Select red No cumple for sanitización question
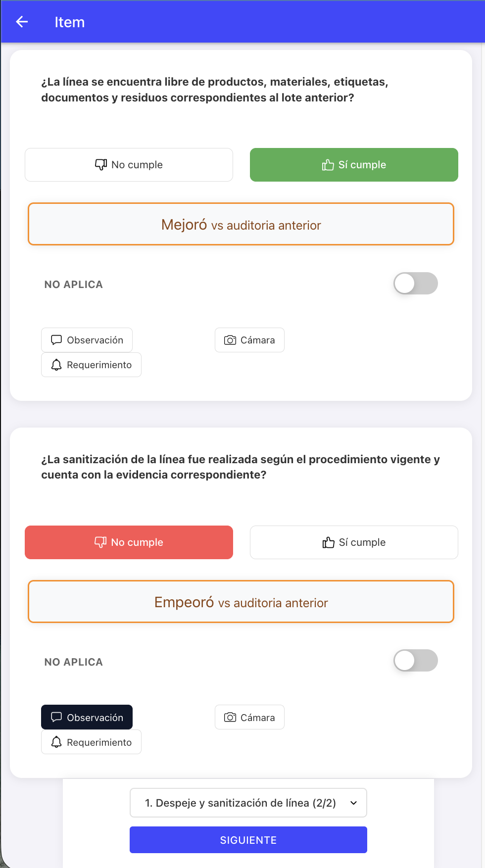This screenshot has height=868, width=485. pyautogui.click(x=129, y=542)
